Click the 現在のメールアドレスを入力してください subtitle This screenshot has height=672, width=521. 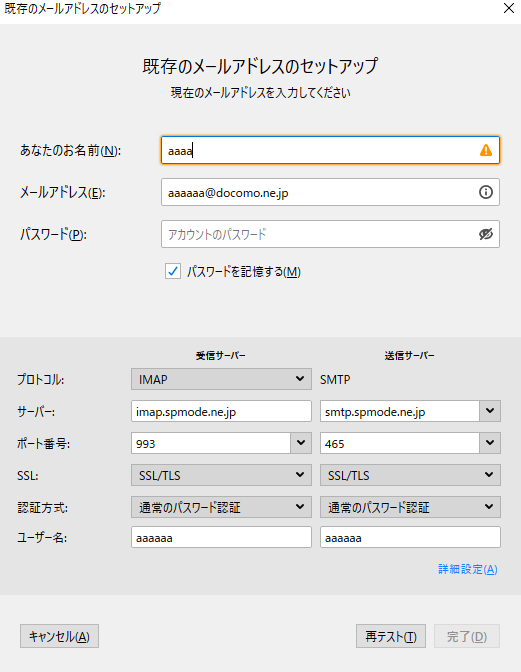[260, 93]
